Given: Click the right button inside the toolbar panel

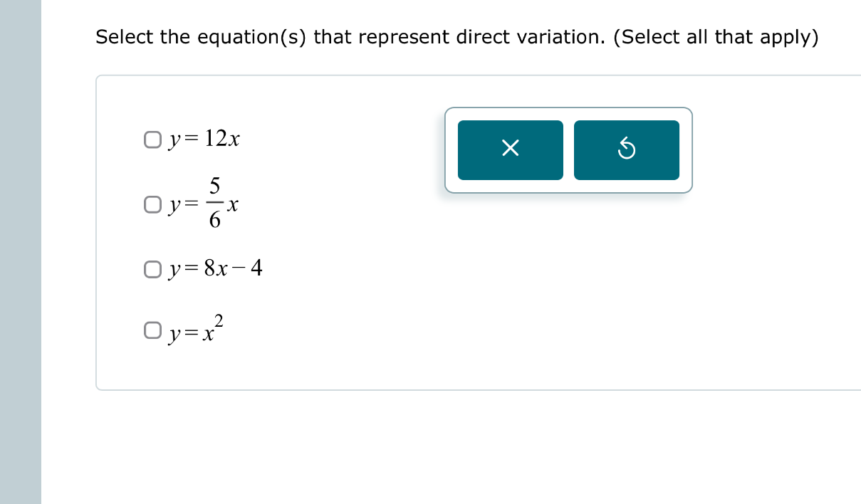Looking at the screenshot, I should pos(626,149).
